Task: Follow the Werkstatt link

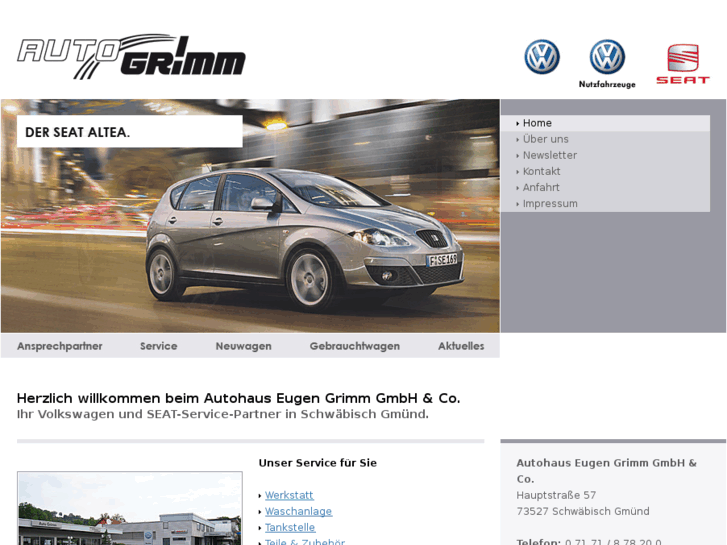Action: (289, 495)
